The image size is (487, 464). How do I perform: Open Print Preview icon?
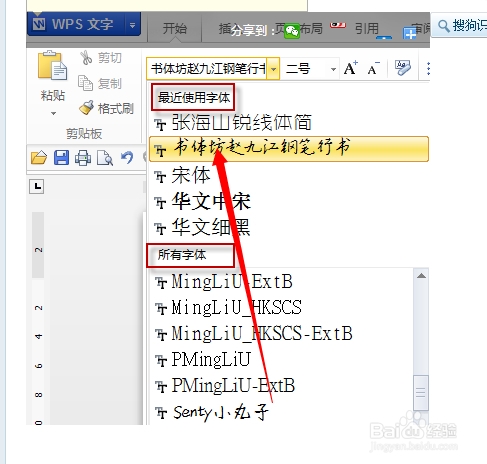coord(105,158)
